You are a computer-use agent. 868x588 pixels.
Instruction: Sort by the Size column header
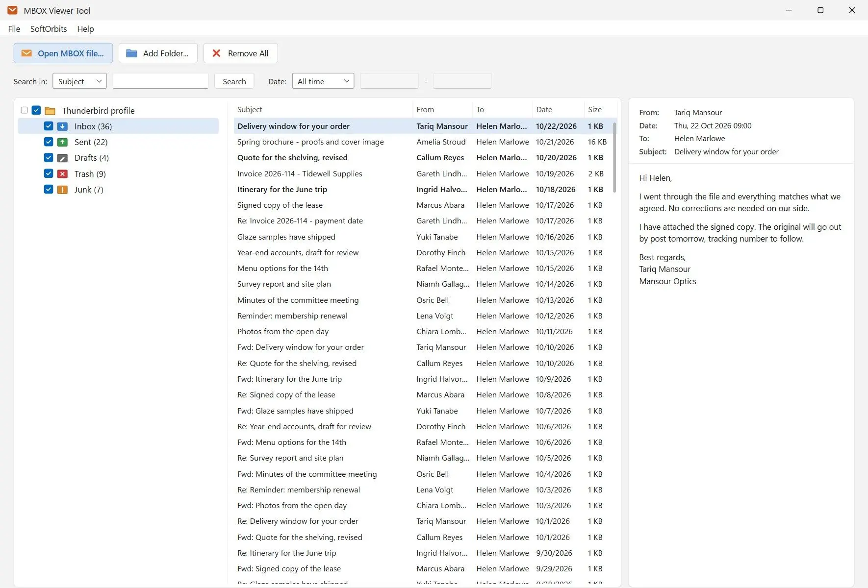pos(600,110)
